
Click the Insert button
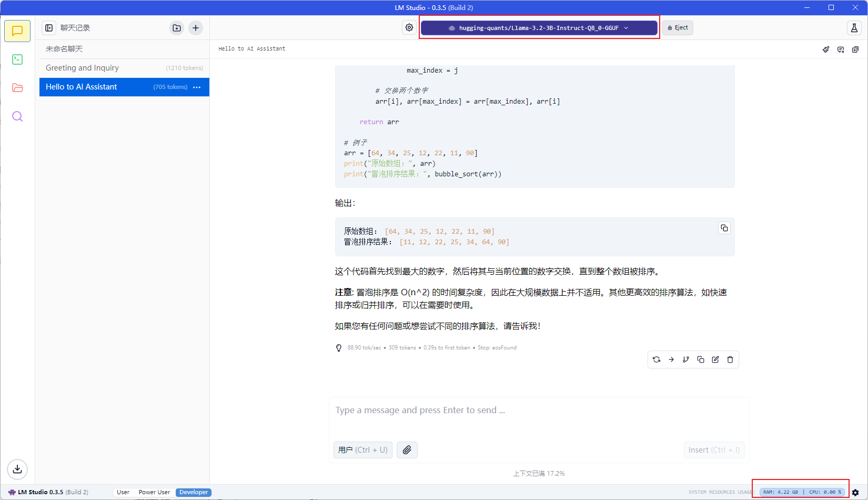click(x=714, y=450)
